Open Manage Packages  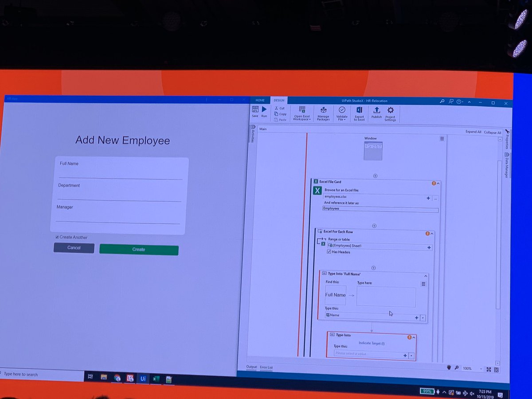pyautogui.click(x=323, y=113)
